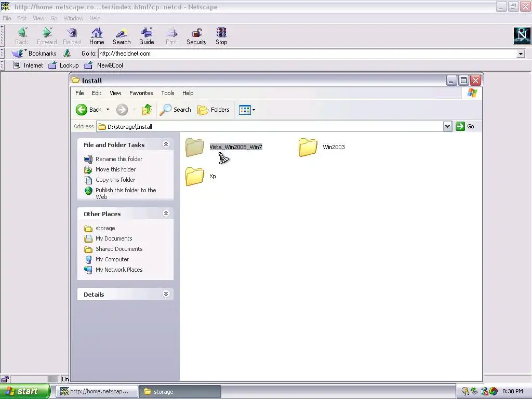This screenshot has width=532, height=399.
Task: Open Shared Documents link
Action: point(119,249)
